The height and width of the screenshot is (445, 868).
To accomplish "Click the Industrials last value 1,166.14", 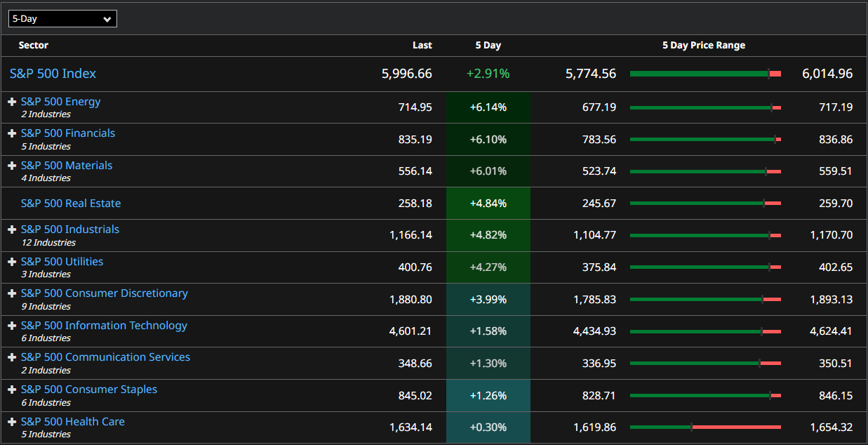I will click(x=410, y=235).
